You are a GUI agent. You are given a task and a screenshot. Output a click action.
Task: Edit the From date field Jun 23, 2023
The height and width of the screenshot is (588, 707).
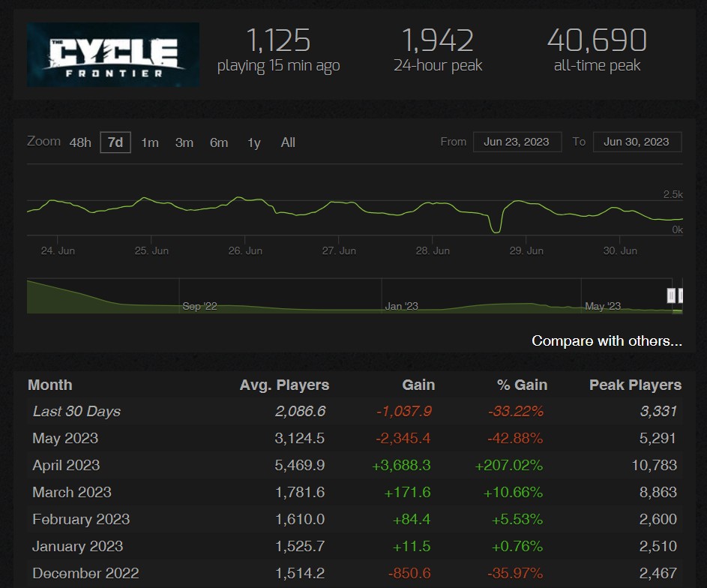tap(517, 142)
